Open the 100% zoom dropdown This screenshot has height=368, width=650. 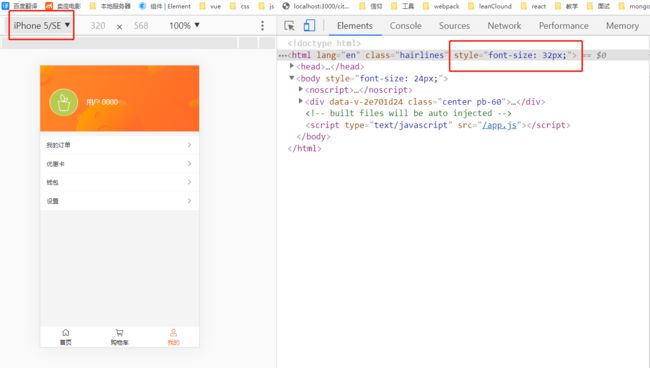pos(184,26)
